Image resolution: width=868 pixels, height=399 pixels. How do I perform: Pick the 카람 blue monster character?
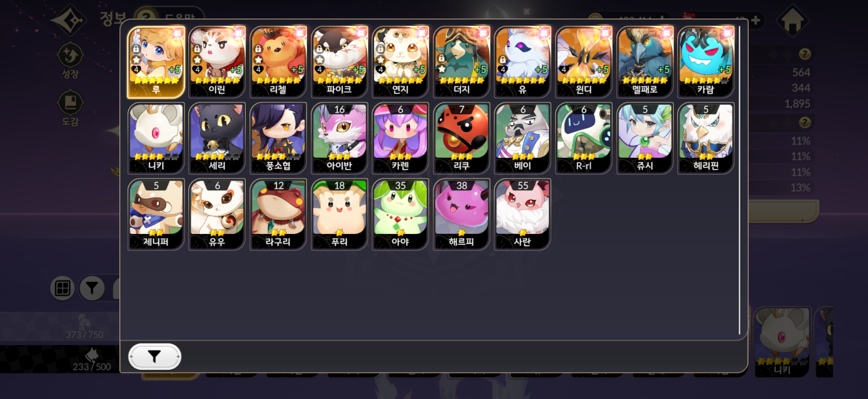click(706, 62)
